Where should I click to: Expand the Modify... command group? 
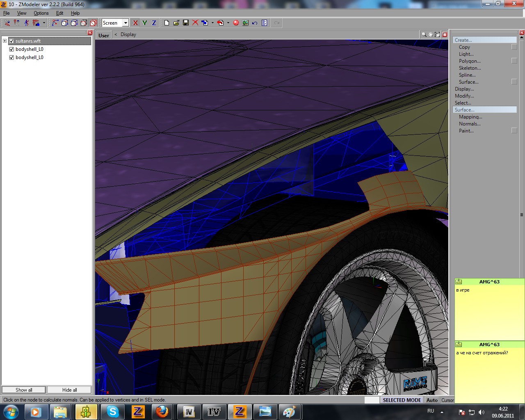click(x=464, y=96)
